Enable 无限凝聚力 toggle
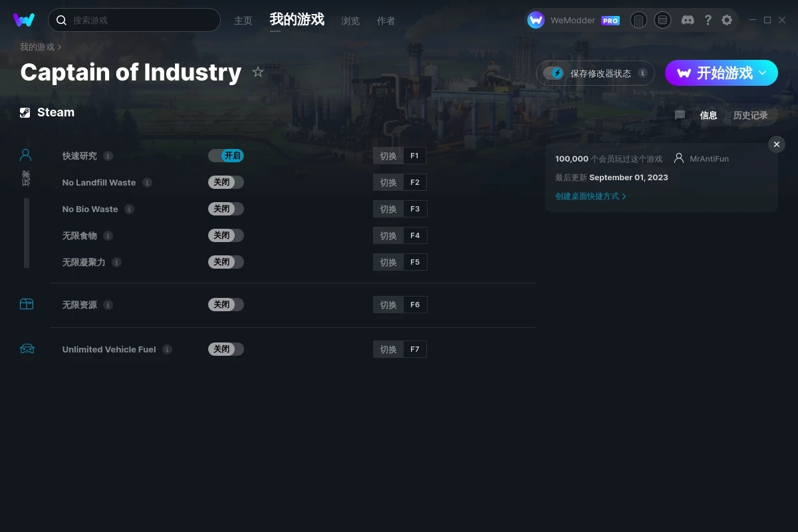 click(226, 262)
